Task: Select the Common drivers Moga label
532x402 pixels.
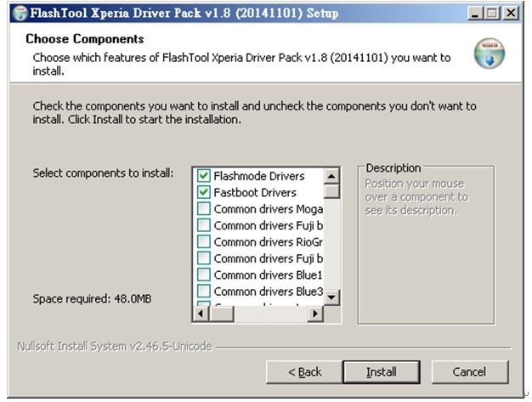Action: coord(269,209)
